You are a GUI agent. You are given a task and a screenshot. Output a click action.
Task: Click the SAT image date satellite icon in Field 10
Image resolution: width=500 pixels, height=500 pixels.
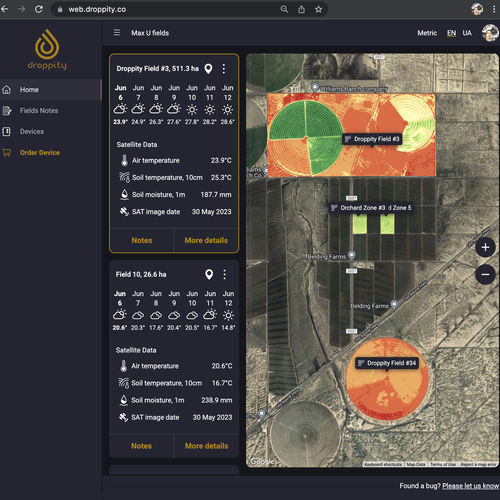click(x=124, y=417)
